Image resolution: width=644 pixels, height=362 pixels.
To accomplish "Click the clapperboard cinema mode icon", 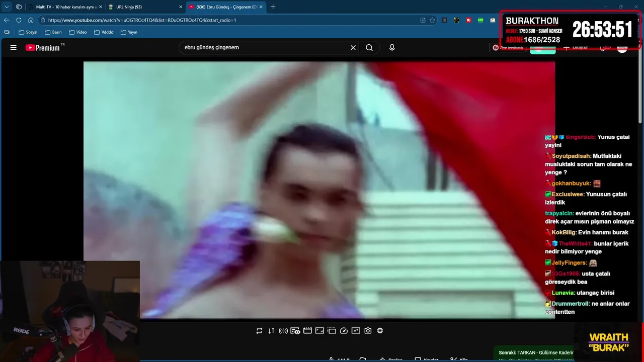I will [307, 331].
